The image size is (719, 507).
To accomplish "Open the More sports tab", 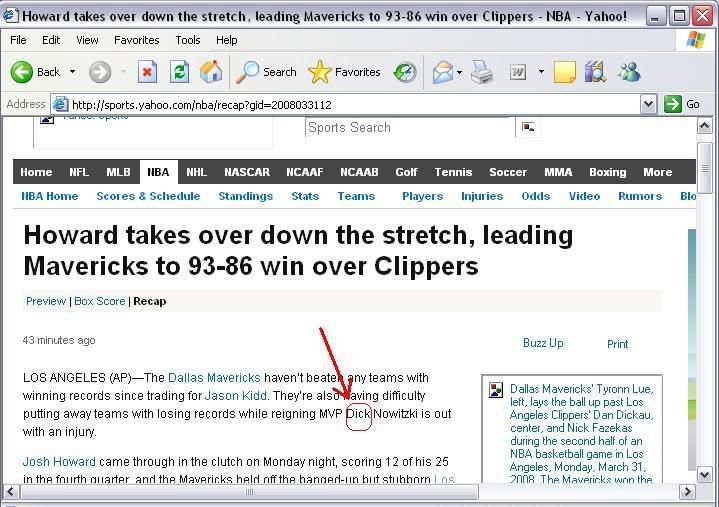I will click(658, 172).
